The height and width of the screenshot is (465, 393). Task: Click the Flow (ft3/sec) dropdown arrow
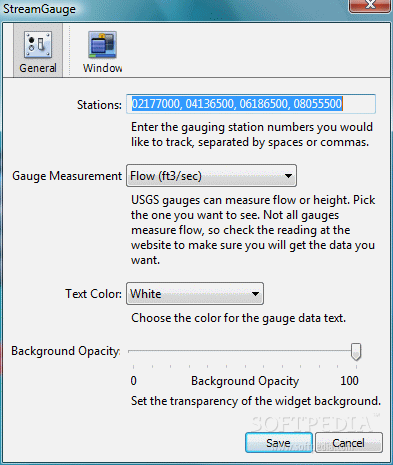pos(288,176)
